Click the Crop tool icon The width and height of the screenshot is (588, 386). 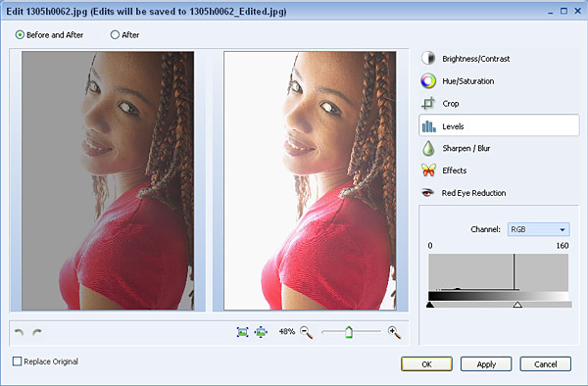[x=428, y=104]
